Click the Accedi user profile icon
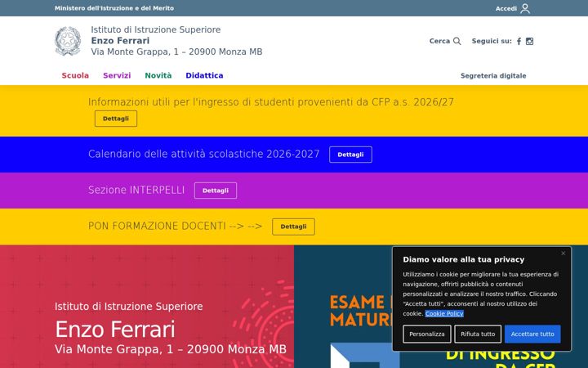588x368 pixels. (525, 8)
